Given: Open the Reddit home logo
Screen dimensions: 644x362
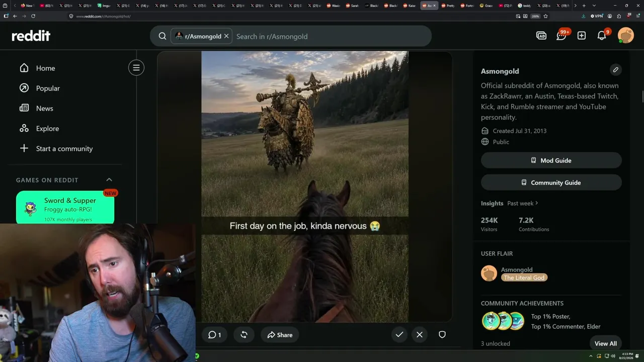Looking at the screenshot, I should click(31, 36).
